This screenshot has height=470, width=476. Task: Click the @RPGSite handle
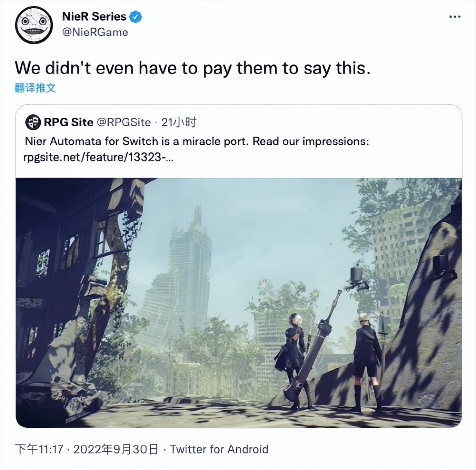(x=125, y=122)
